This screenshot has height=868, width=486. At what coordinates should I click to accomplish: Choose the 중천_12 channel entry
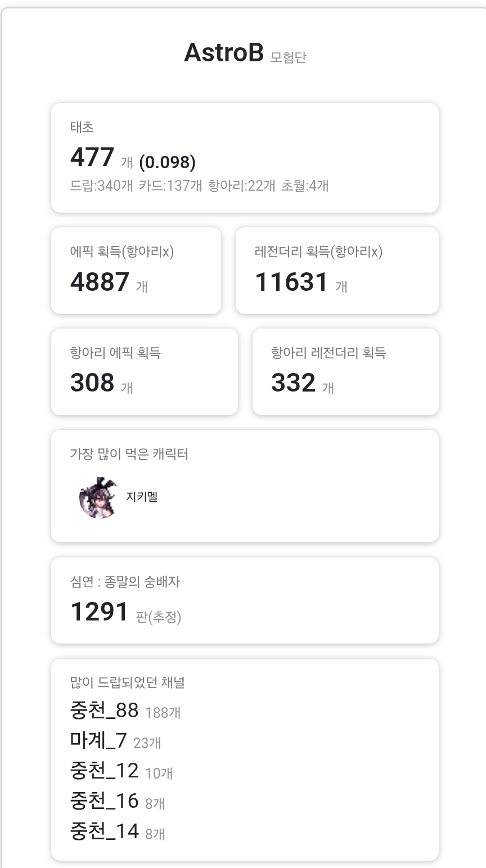click(x=105, y=771)
